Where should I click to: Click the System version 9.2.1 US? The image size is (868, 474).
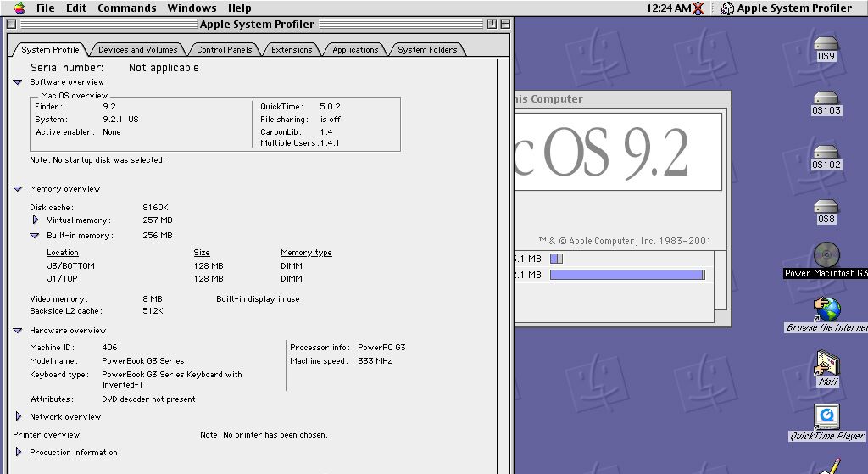pos(120,119)
